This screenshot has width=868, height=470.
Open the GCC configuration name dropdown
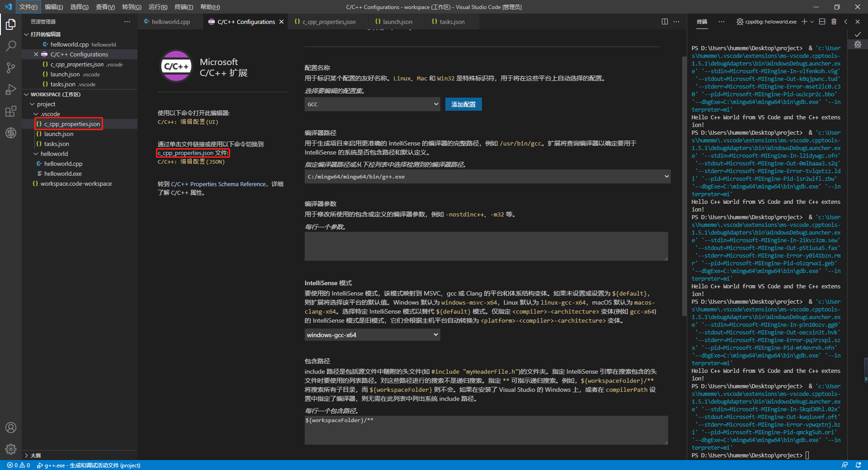(373, 104)
